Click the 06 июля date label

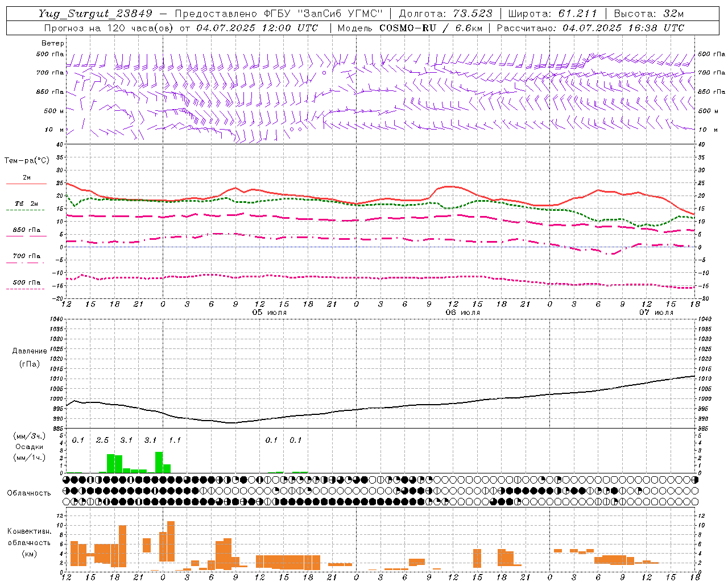click(462, 313)
